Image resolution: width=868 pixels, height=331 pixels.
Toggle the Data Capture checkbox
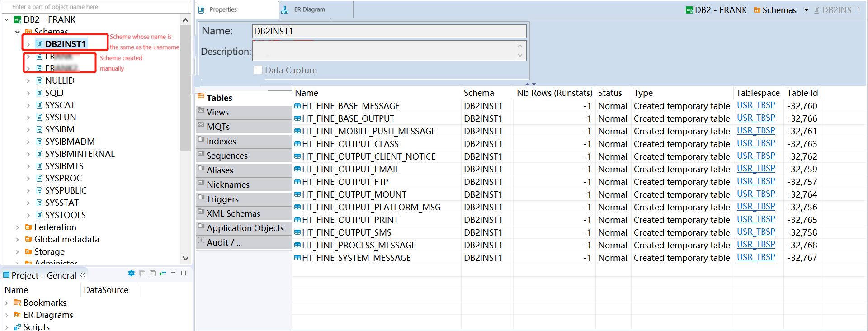pos(258,70)
